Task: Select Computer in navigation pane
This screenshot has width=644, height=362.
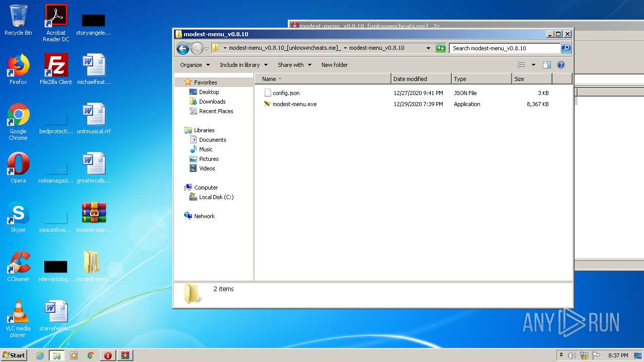Action: (206, 188)
